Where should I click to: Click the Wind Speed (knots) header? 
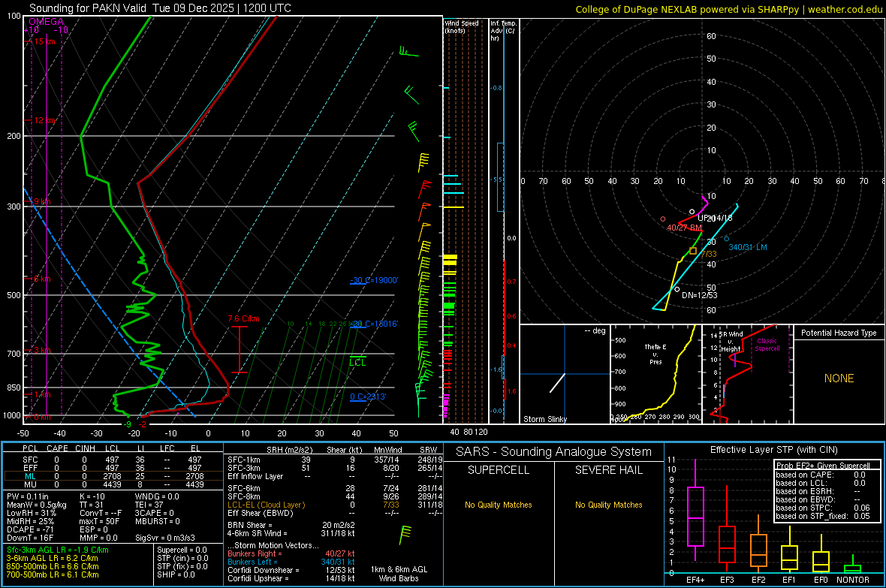[462, 26]
